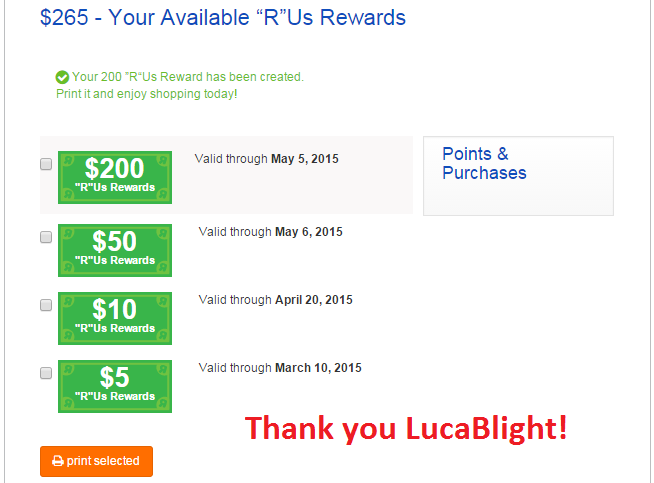
Task: Click the "Valid through April 20, 2015" text
Action: [275, 300]
